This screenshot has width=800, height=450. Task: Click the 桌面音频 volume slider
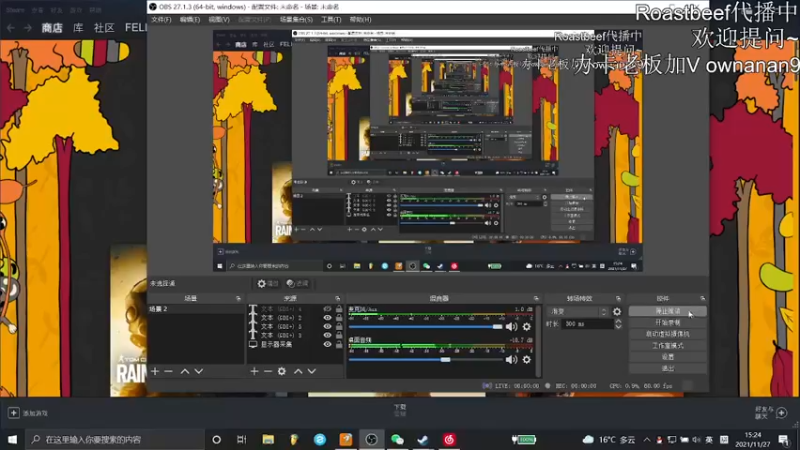[x=426, y=360]
